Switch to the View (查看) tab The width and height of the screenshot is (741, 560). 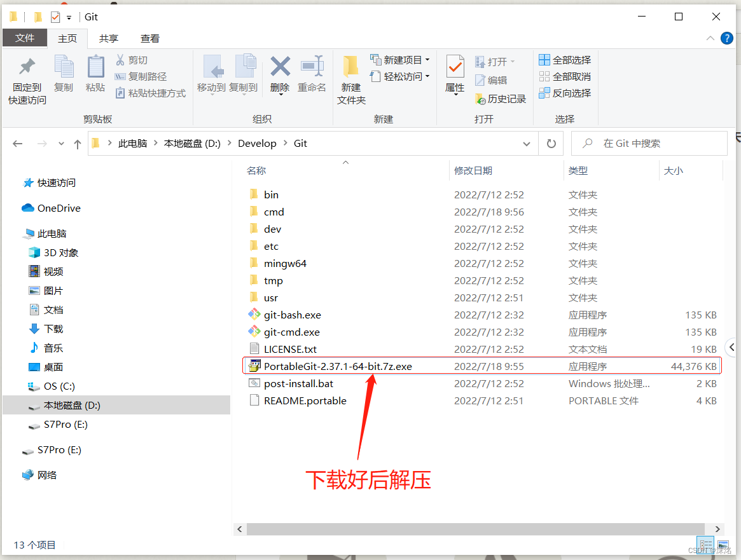(150, 38)
